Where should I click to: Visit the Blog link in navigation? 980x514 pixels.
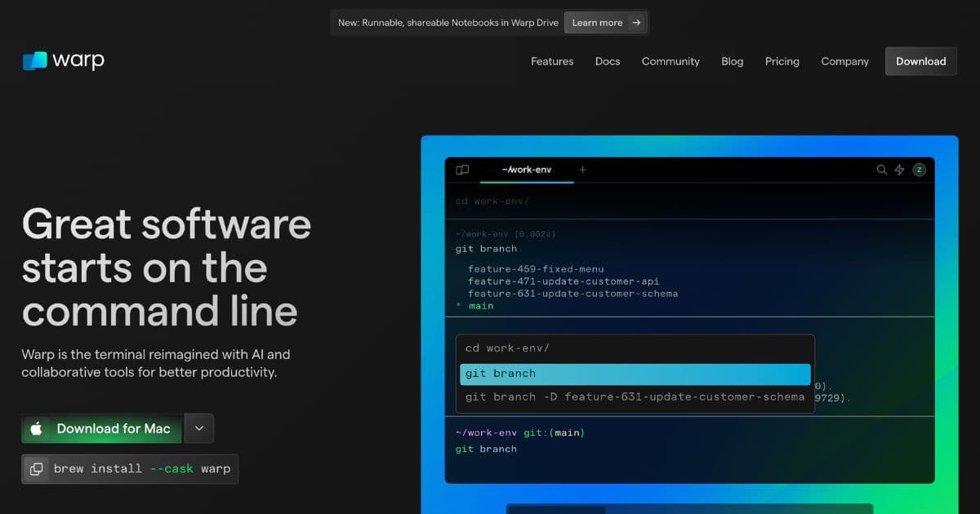pos(733,61)
